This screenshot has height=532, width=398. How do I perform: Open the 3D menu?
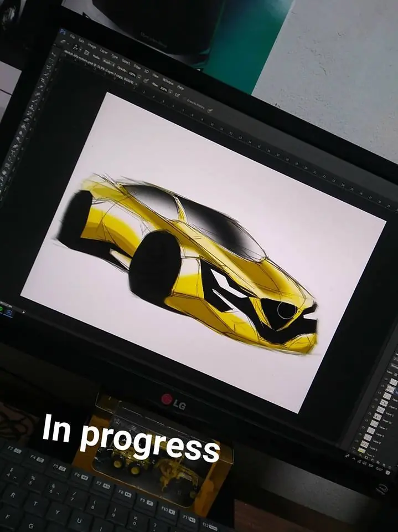click(147, 71)
